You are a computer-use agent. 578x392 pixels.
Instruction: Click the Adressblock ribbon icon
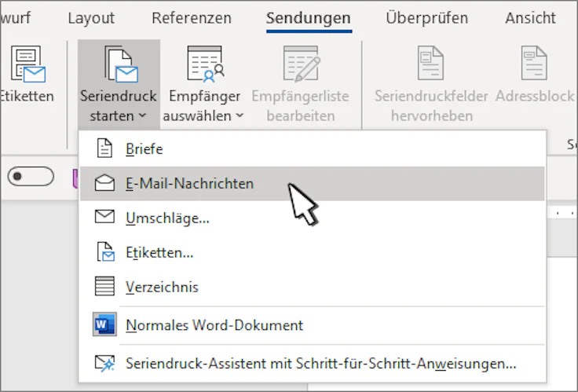[534, 63]
